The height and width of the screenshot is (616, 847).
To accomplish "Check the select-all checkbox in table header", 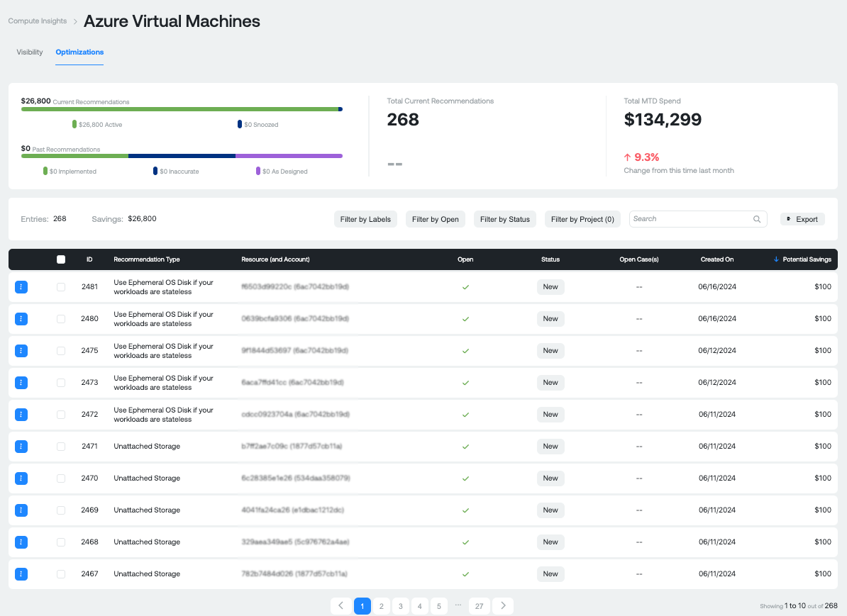I will click(61, 259).
